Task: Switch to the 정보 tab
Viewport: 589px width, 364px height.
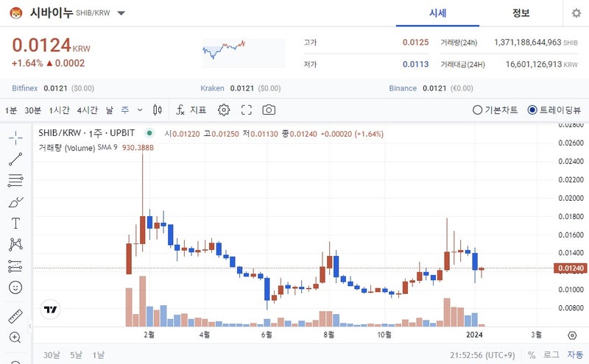Action: [521, 13]
